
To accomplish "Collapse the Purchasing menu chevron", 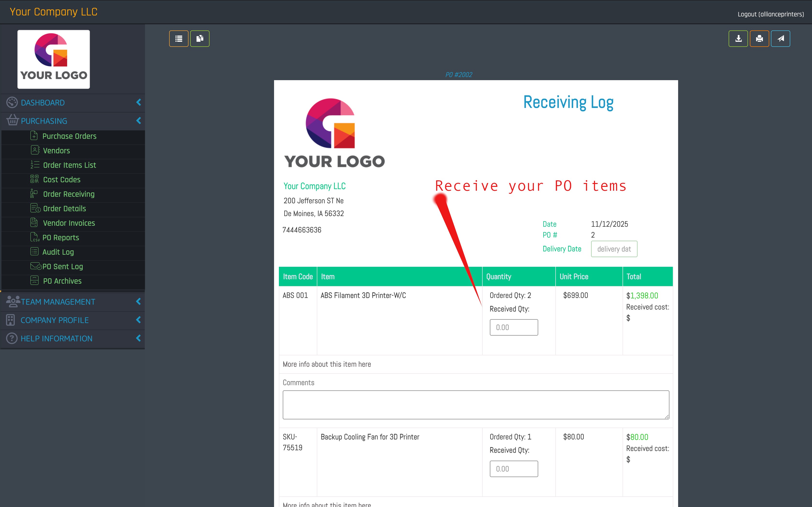I will pyautogui.click(x=138, y=120).
